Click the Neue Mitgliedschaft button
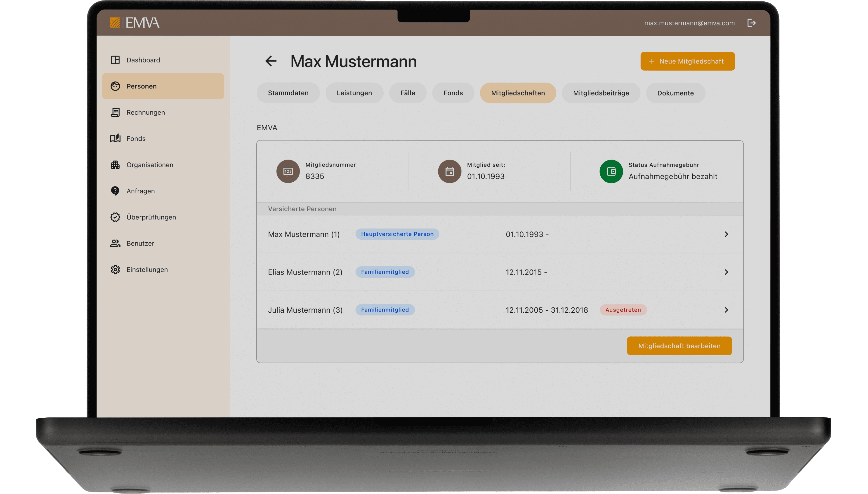The image size is (868, 494). click(x=687, y=61)
